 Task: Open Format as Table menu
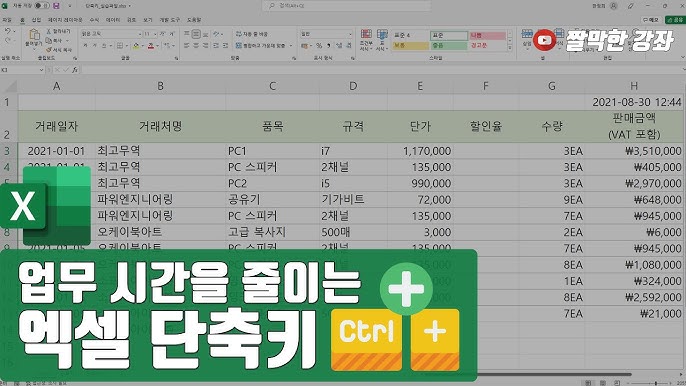pos(382,40)
